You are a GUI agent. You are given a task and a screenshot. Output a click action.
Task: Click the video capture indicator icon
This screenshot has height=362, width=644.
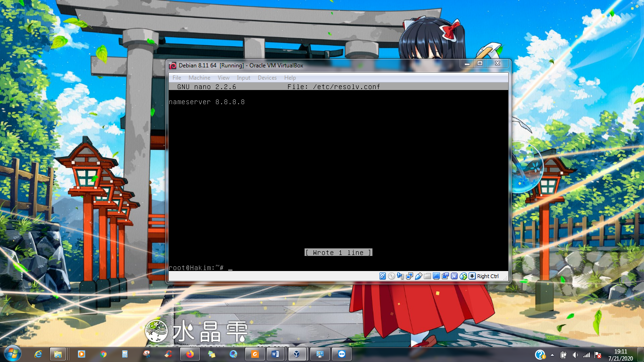coord(446,276)
